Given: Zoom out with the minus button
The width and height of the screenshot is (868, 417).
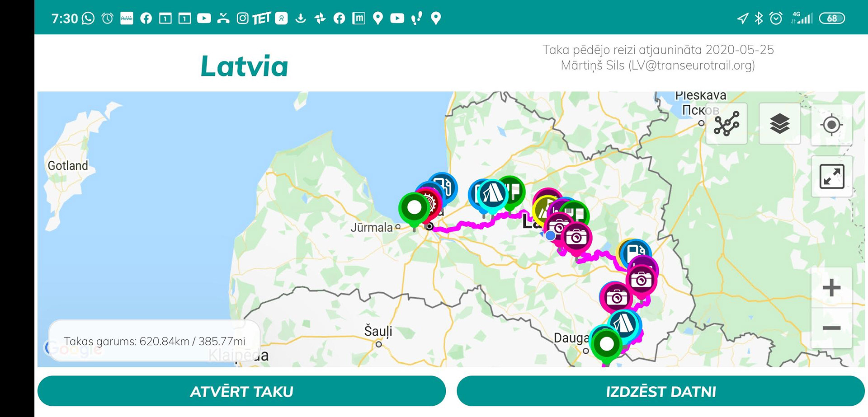Looking at the screenshot, I should (832, 328).
